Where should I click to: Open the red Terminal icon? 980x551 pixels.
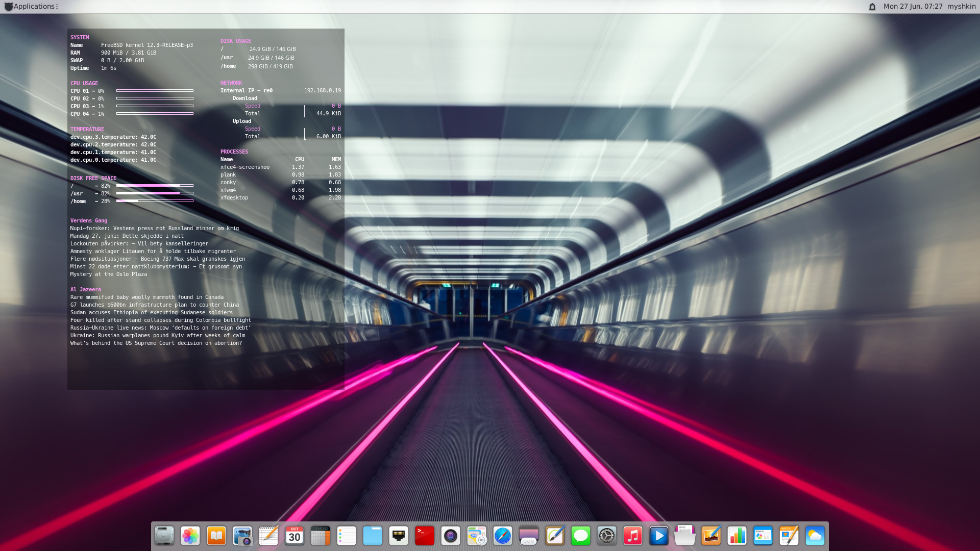coord(425,536)
